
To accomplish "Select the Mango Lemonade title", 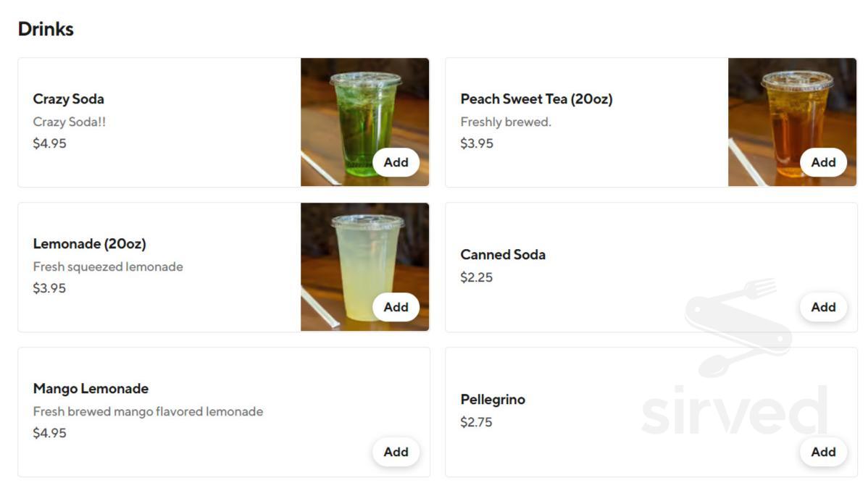I will (91, 389).
